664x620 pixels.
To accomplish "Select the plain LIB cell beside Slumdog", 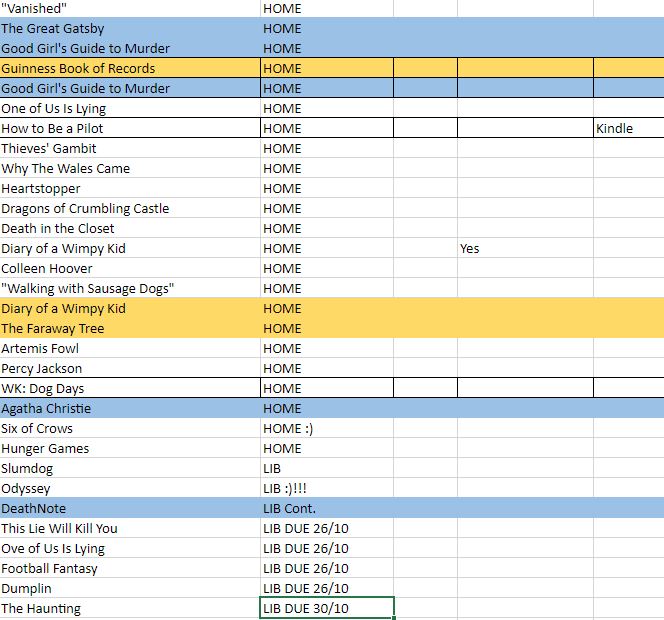I will click(x=327, y=468).
